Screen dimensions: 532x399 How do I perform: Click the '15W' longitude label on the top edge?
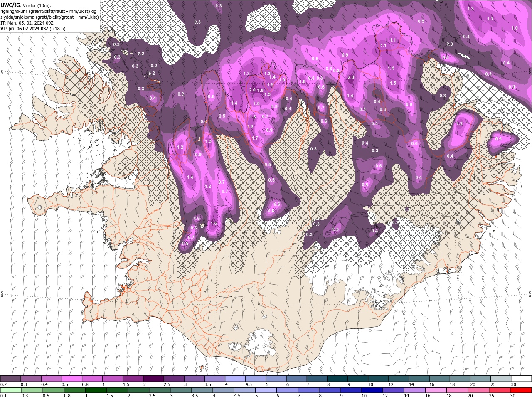click(x=440, y=2)
